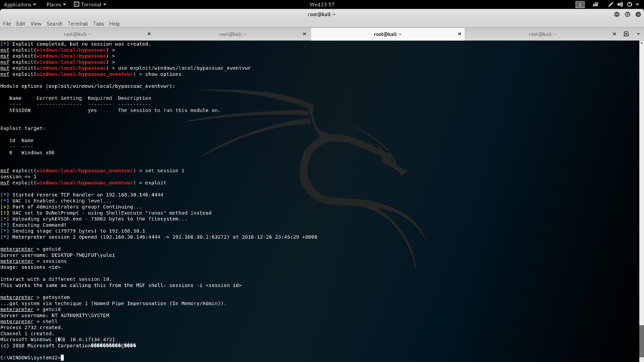Image resolution: width=644 pixels, height=362 pixels.
Task: Open the Search menu
Action: tap(54, 24)
